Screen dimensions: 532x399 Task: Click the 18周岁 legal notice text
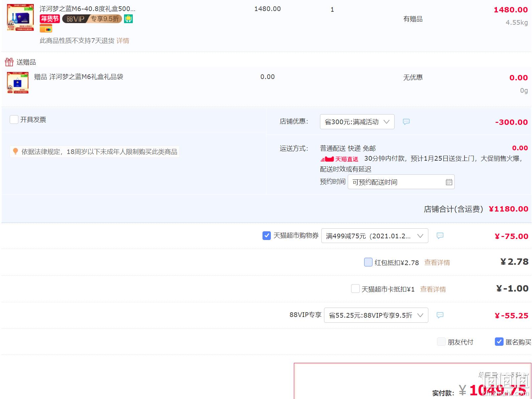[x=99, y=152]
